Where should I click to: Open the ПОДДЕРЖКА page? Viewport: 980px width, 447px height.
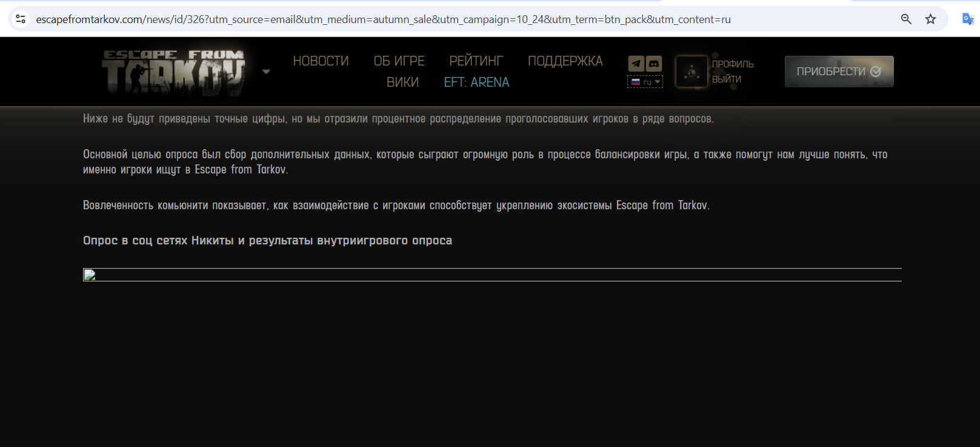pyautogui.click(x=565, y=61)
